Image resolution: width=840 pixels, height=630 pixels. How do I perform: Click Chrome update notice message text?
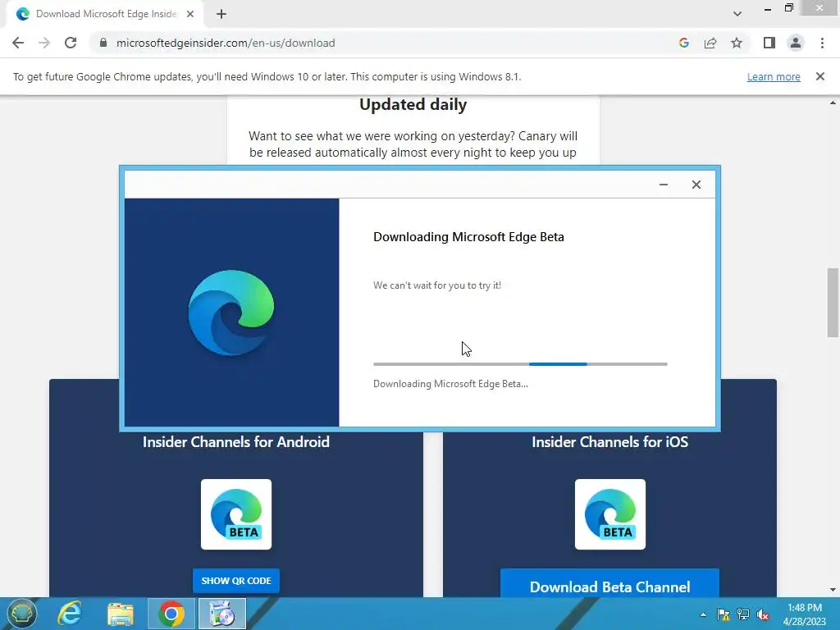click(267, 76)
